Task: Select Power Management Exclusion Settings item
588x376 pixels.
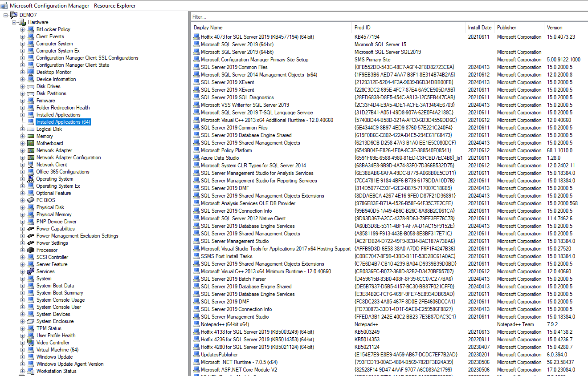Action: (77, 236)
